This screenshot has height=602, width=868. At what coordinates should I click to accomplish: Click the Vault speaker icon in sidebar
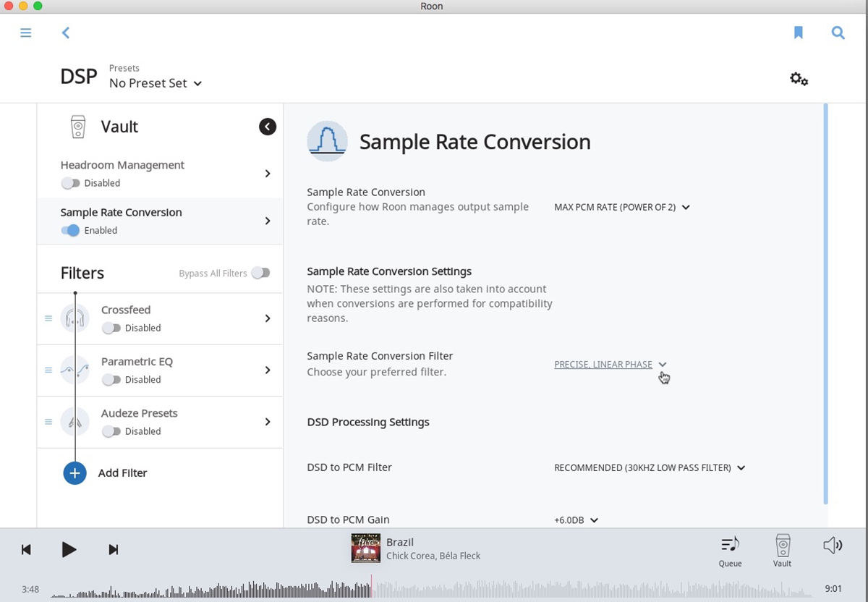(x=78, y=127)
